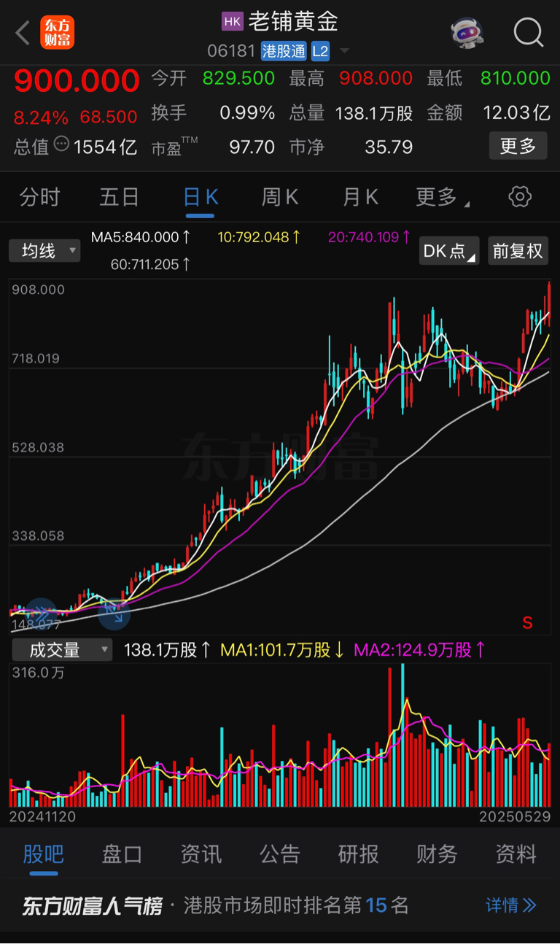Tap the current price 900.000

[x=77, y=81]
